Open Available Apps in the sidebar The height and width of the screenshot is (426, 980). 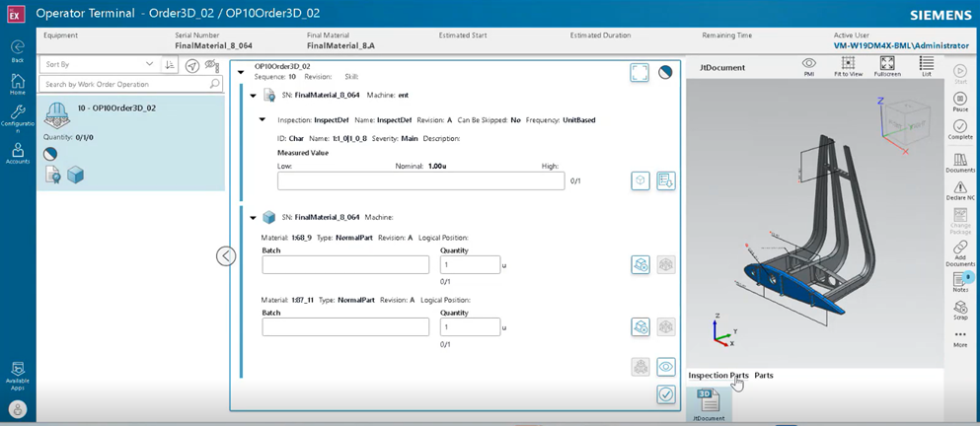17,371
